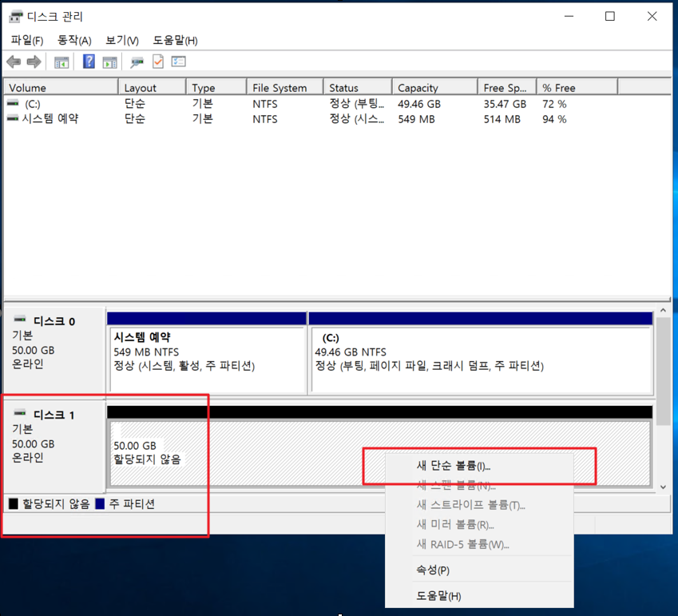Sort by the Status column header
Viewport: 678px width, 616px height.
tap(358, 88)
